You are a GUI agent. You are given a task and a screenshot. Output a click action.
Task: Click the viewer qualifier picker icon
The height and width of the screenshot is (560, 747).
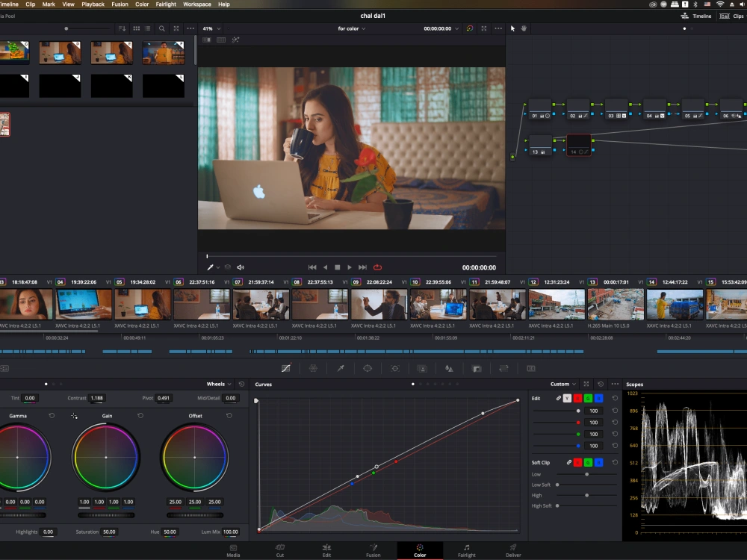coord(210,267)
